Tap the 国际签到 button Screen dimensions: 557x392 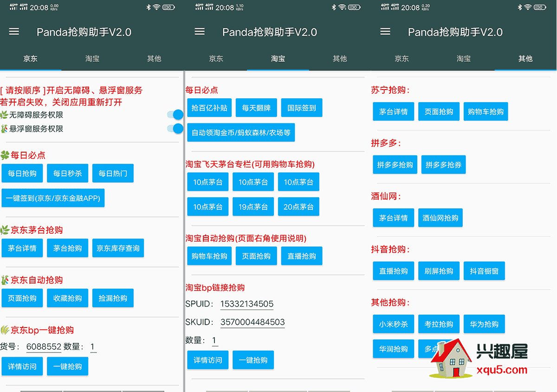302,108
